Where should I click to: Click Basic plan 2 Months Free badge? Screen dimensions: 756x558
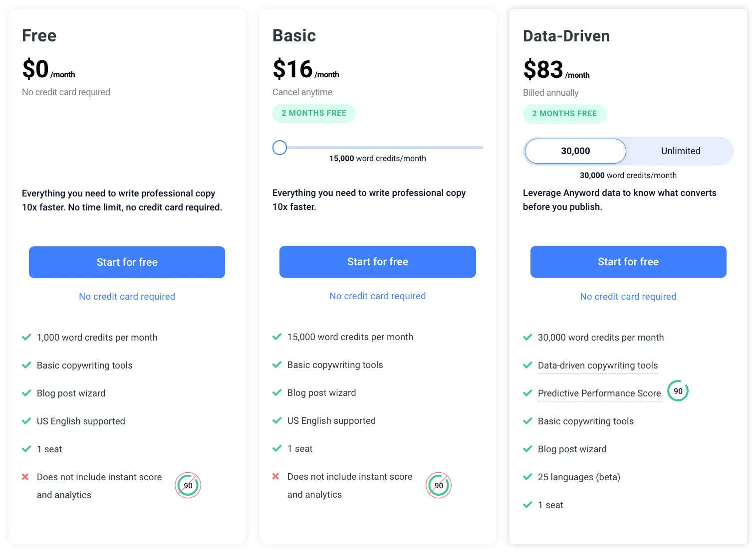(x=314, y=113)
